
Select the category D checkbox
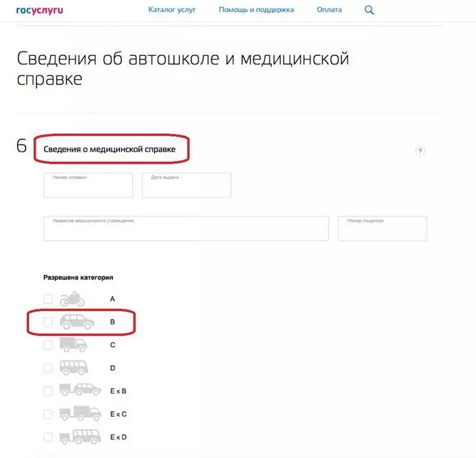(x=48, y=368)
